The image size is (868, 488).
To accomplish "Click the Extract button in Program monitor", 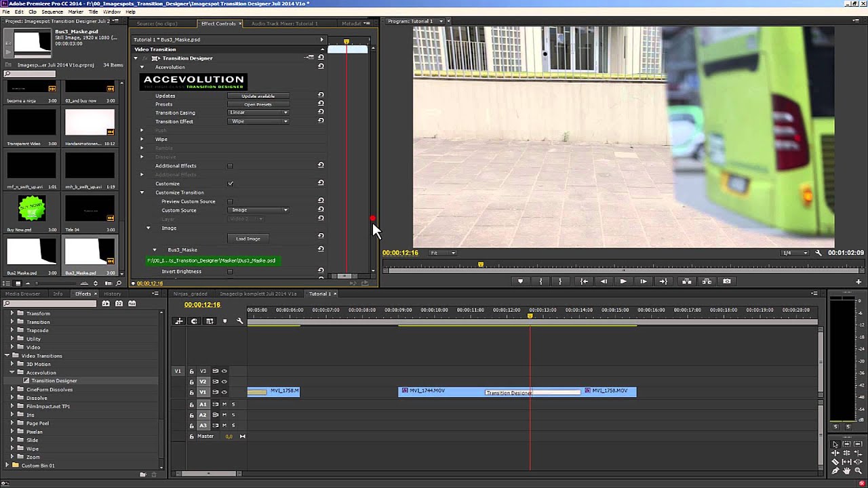I will tap(707, 281).
